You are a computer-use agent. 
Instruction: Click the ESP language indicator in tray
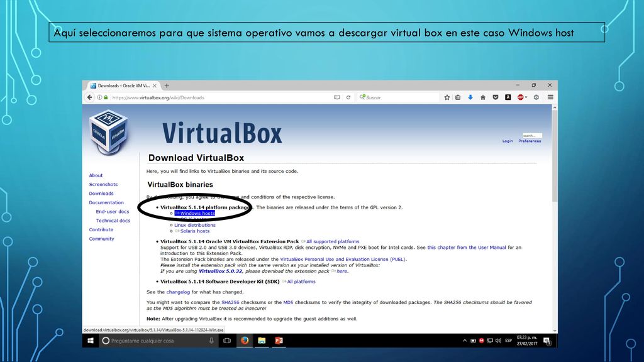pyautogui.click(x=508, y=341)
